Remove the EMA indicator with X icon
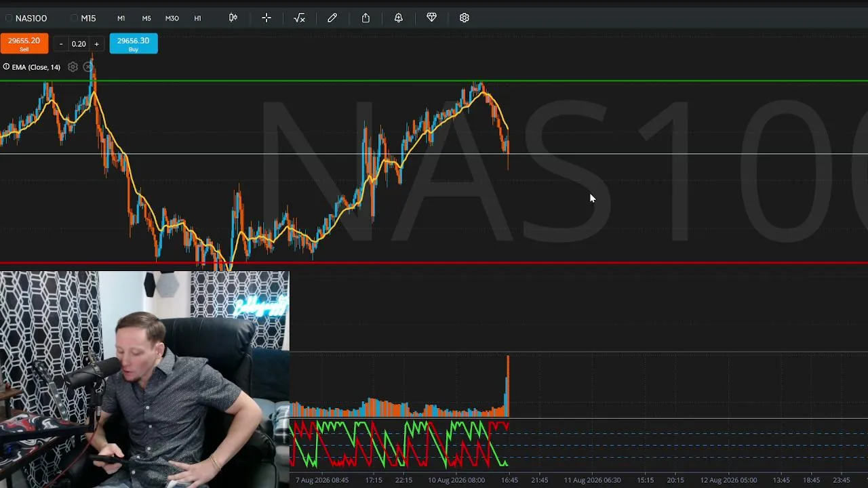 [88, 67]
